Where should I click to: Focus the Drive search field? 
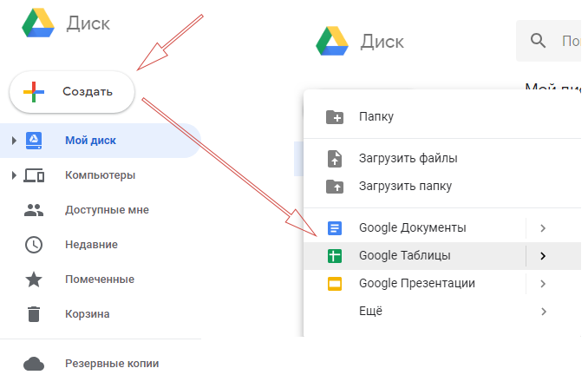click(x=548, y=41)
